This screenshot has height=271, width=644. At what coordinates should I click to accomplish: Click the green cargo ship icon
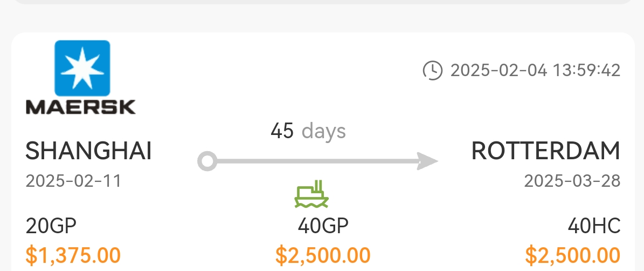point(311,194)
